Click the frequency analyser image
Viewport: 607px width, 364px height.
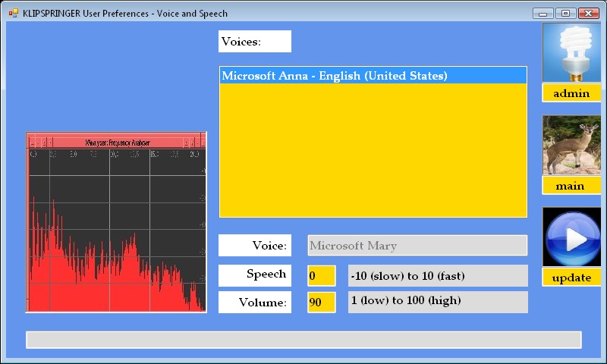(116, 222)
